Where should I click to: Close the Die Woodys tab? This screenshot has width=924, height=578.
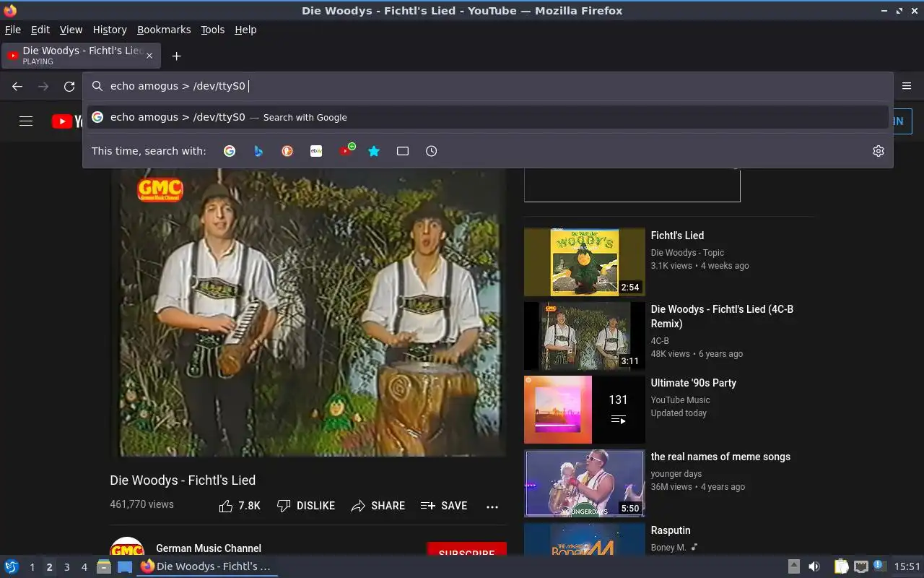pos(149,56)
